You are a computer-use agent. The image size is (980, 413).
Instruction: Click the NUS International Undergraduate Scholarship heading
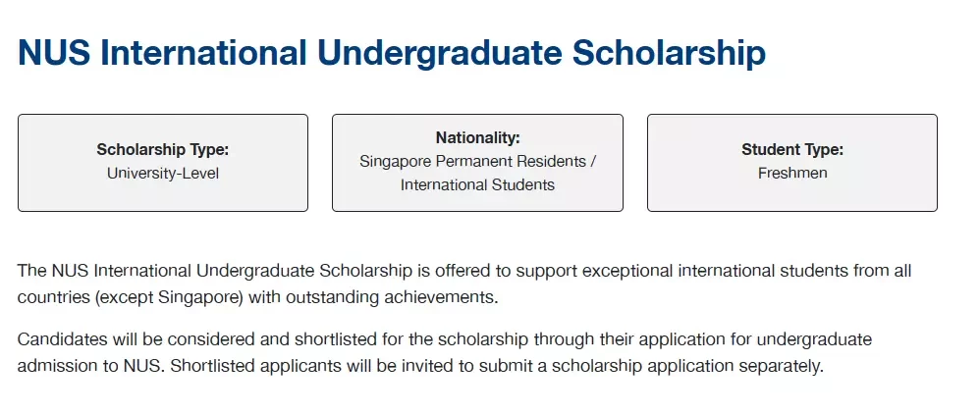pyautogui.click(x=392, y=54)
